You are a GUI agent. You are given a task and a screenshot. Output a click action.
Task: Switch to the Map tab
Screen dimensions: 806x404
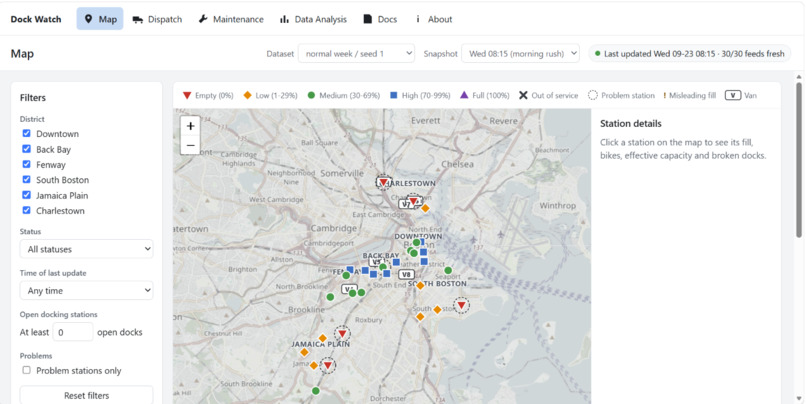(x=100, y=19)
